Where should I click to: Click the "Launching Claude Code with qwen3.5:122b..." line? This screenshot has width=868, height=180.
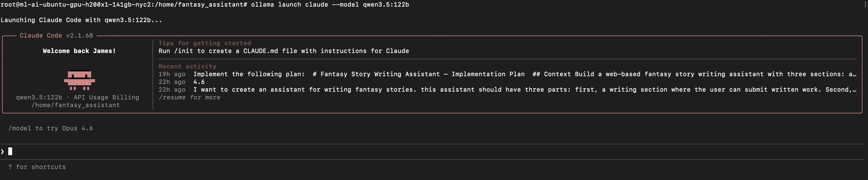click(81, 20)
